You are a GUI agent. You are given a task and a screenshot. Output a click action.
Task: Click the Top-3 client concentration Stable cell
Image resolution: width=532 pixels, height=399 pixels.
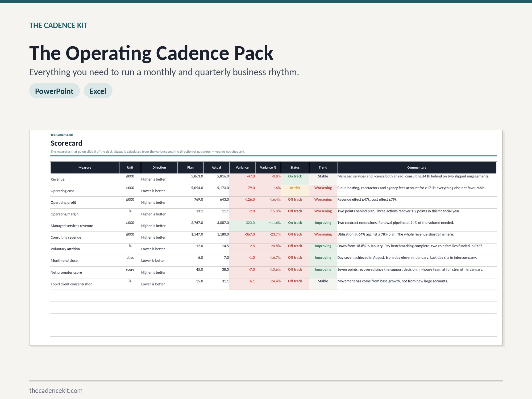(323, 284)
